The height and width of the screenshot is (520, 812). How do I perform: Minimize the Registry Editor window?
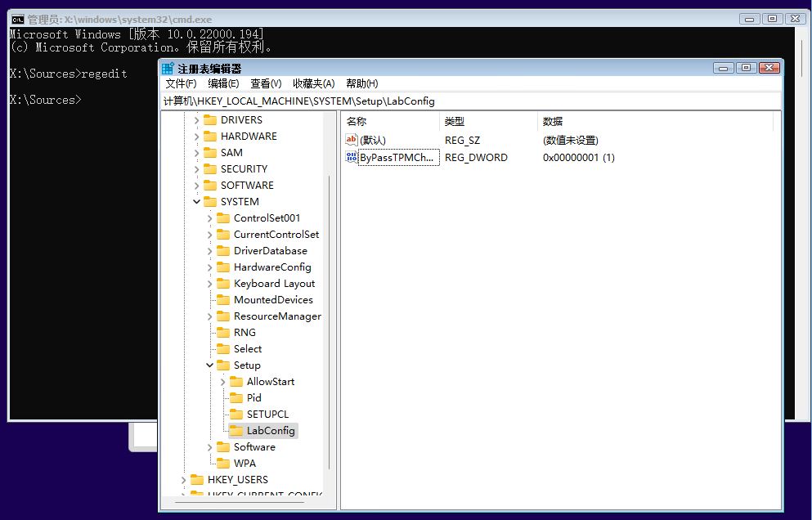[x=724, y=68]
